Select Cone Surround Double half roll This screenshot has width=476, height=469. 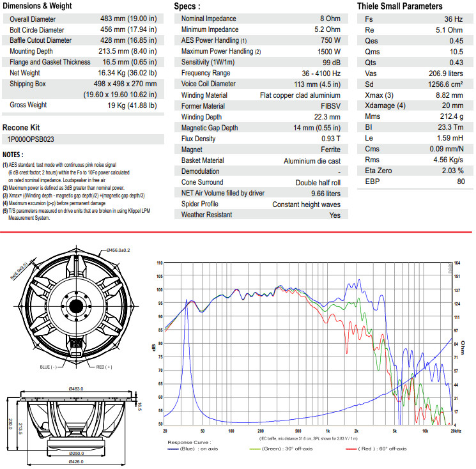318,183
